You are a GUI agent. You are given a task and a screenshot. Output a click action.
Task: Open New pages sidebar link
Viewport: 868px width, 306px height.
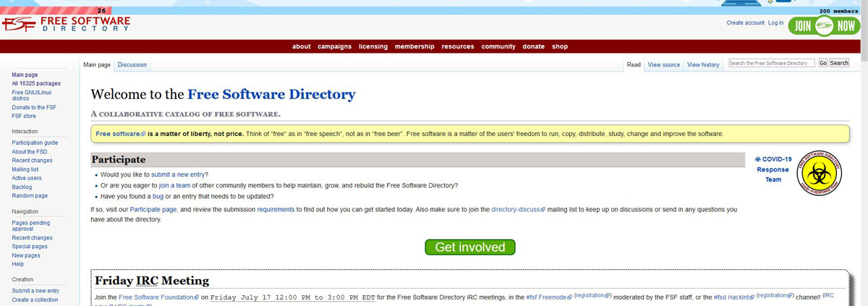tap(26, 255)
